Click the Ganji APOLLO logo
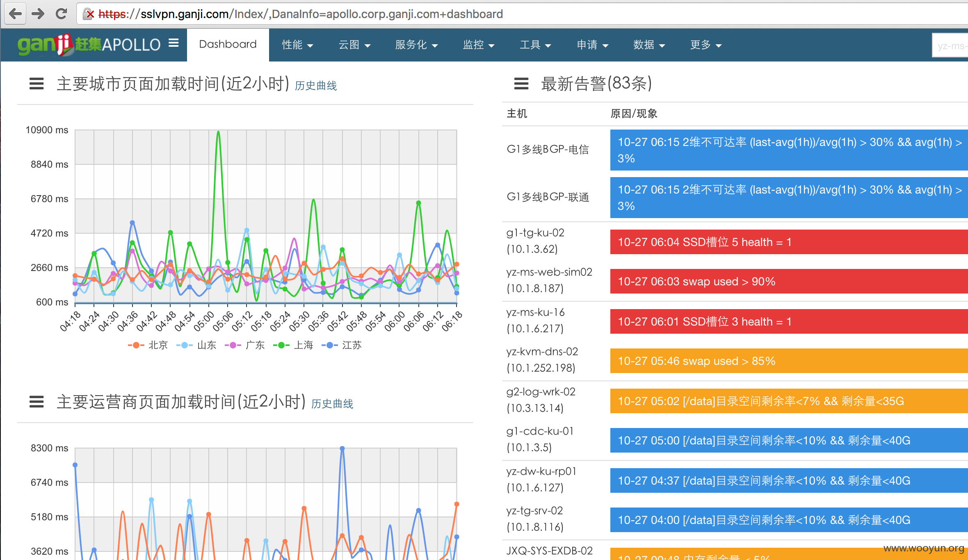 [x=89, y=44]
